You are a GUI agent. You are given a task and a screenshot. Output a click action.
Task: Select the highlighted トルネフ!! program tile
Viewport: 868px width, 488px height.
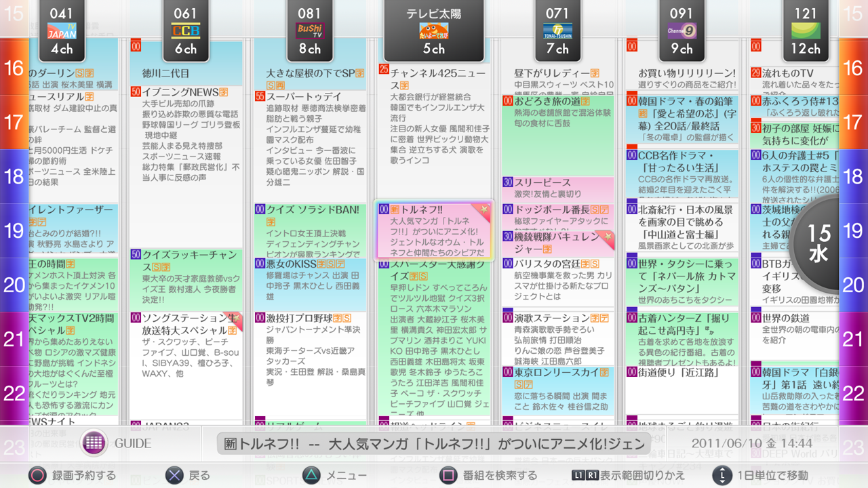click(x=434, y=230)
